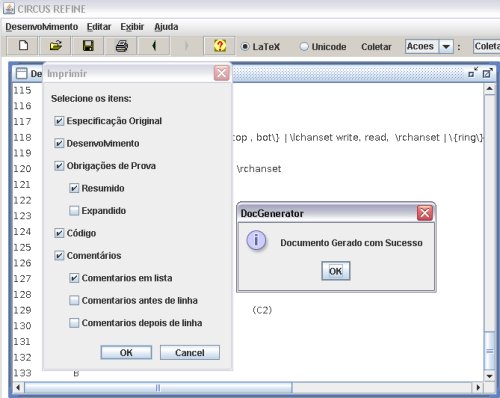Click the DocGenerator information icon
Screen dimensions: 500x398
click(256, 240)
